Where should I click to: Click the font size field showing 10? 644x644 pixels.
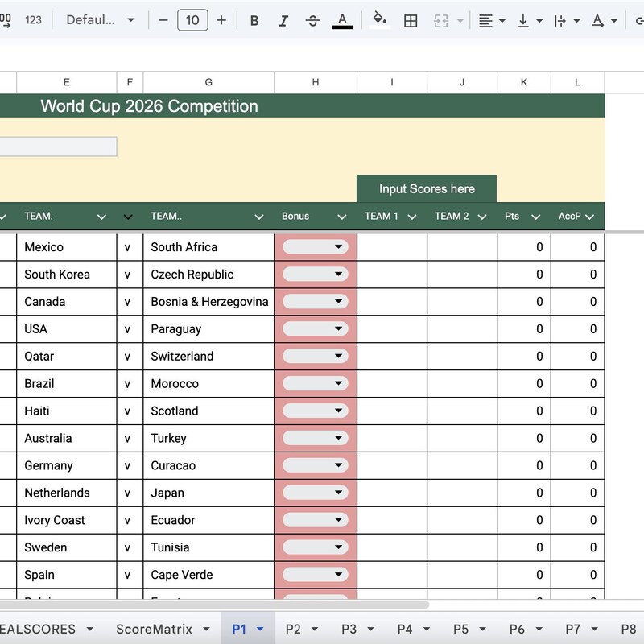coord(192,19)
